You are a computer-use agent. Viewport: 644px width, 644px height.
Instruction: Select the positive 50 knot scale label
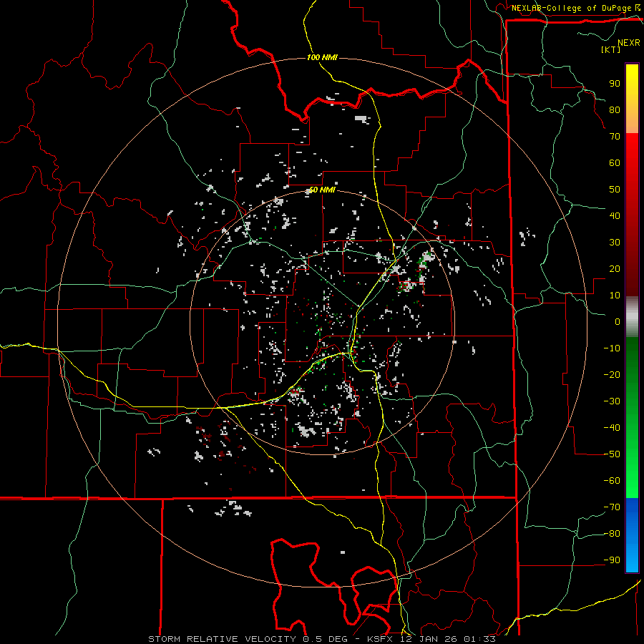[x=615, y=190]
